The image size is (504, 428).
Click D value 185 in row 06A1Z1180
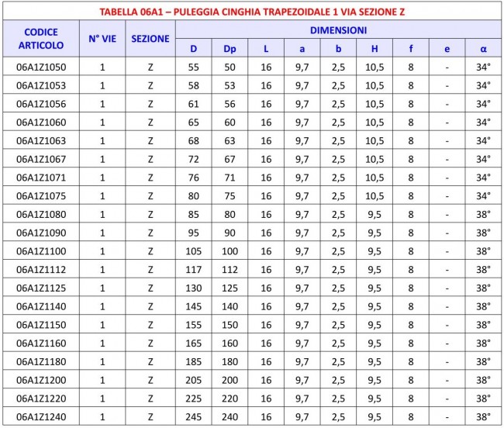point(194,361)
